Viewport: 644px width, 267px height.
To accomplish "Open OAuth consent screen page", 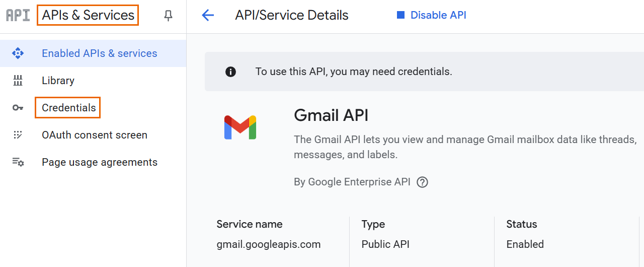I will [95, 135].
